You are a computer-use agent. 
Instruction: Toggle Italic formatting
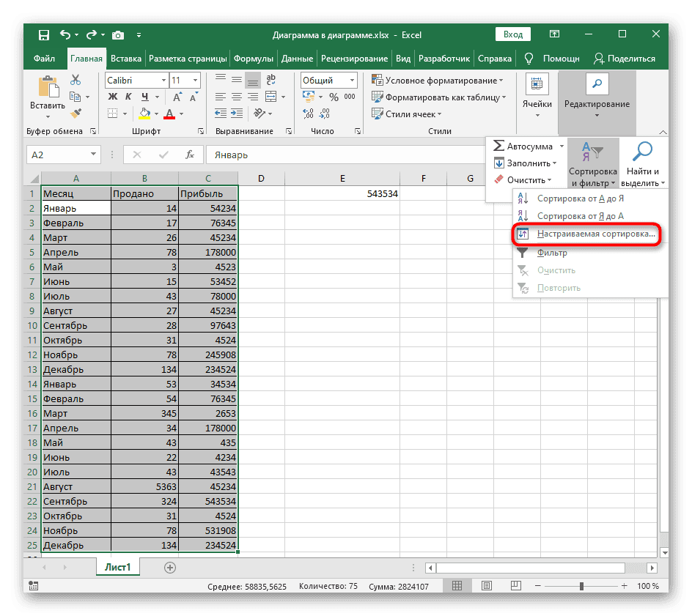(127, 97)
